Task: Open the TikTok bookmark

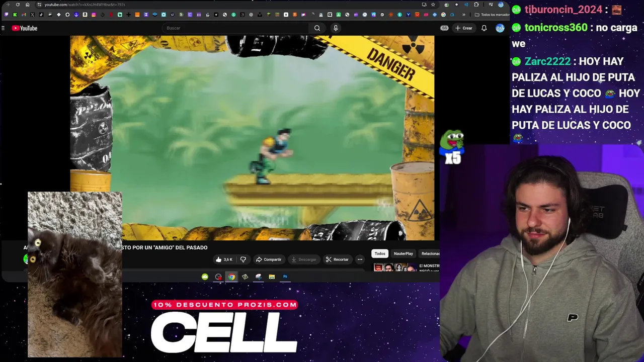Action: click(41, 15)
